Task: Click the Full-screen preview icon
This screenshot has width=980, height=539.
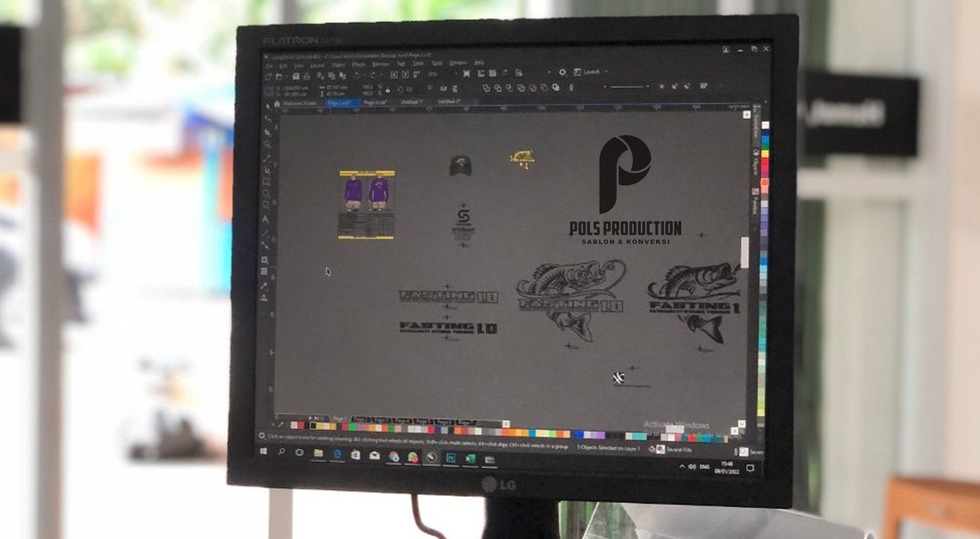Action: pos(467,74)
